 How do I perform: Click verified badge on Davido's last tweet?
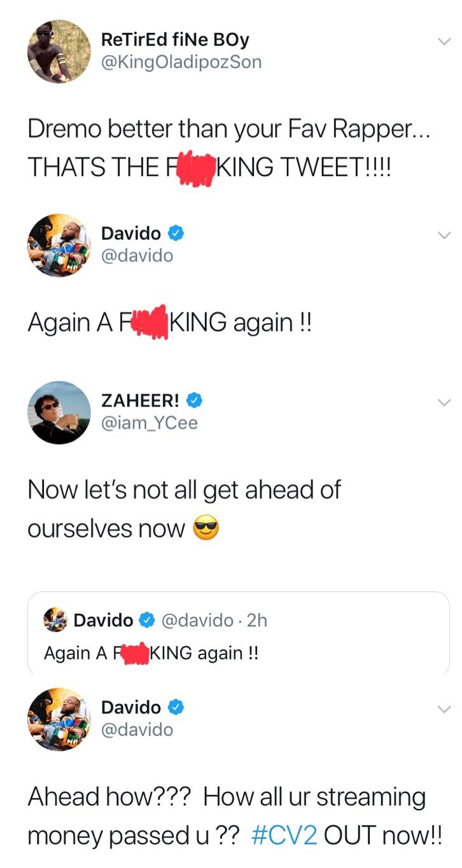coord(176,707)
